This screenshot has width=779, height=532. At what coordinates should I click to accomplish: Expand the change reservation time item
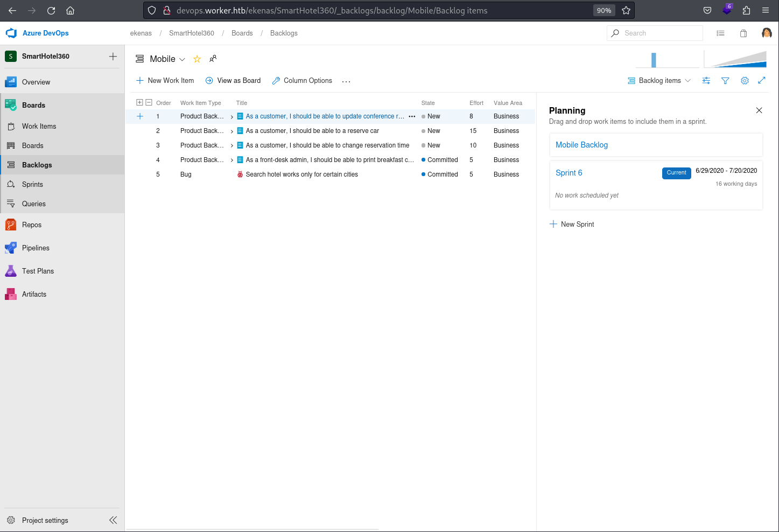pyautogui.click(x=232, y=145)
